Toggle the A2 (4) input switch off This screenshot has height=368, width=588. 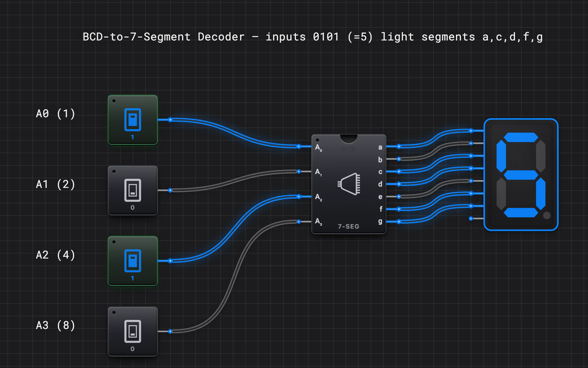(133, 261)
